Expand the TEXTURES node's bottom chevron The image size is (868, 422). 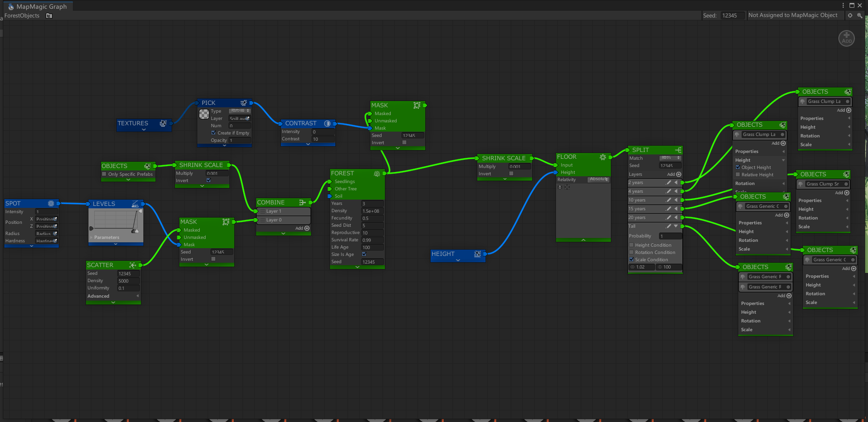point(144,130)
